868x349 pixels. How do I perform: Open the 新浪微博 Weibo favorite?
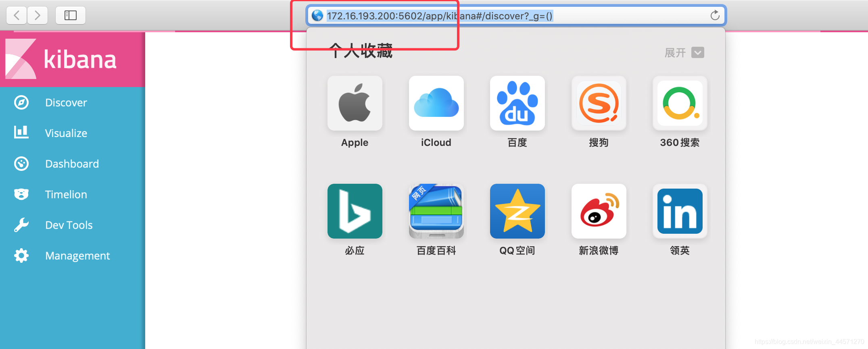pos(599,211)
